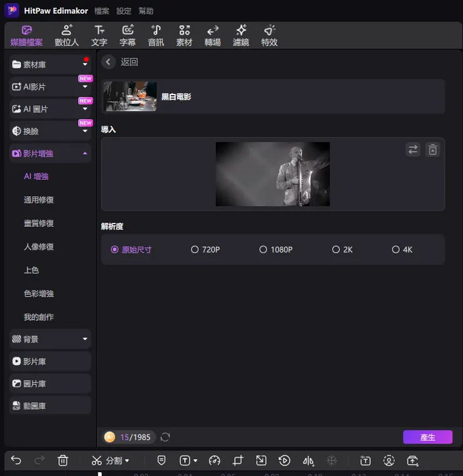Open the text tool dropdown arrow
The width and height of the screenshot is (463, 476).
tap(196, 460)
